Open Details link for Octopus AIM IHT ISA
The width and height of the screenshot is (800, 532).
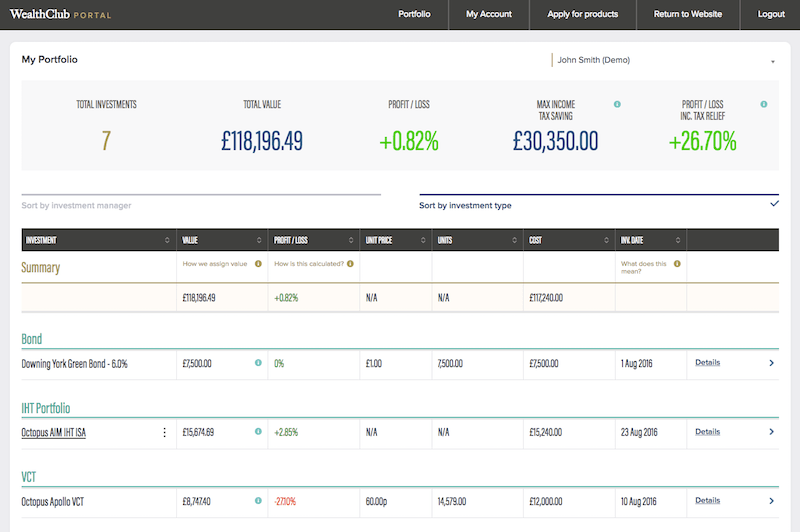click(708, 432)
